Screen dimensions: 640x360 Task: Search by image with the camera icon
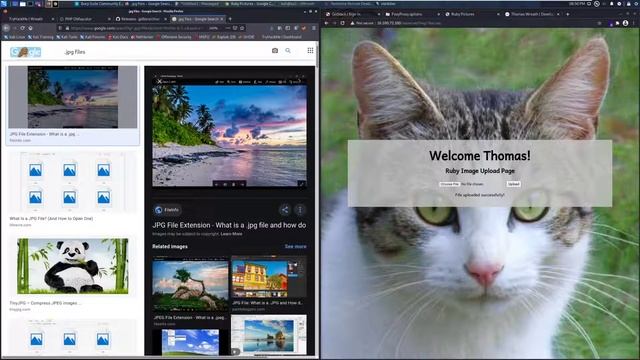(x=275, y=51)
